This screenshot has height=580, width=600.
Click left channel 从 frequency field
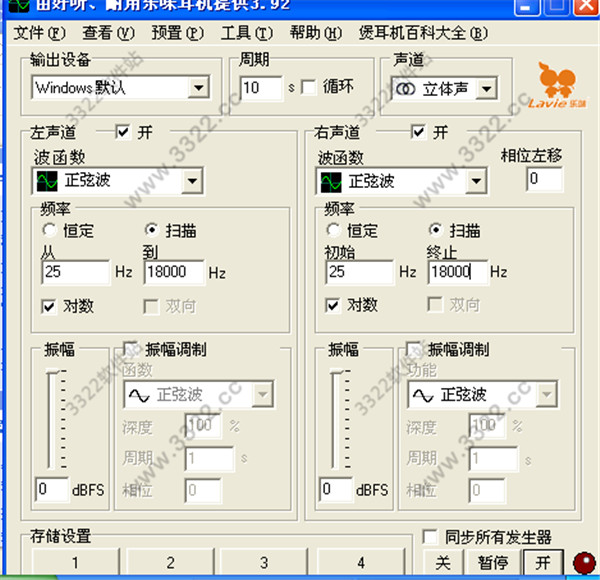point(75,272)
